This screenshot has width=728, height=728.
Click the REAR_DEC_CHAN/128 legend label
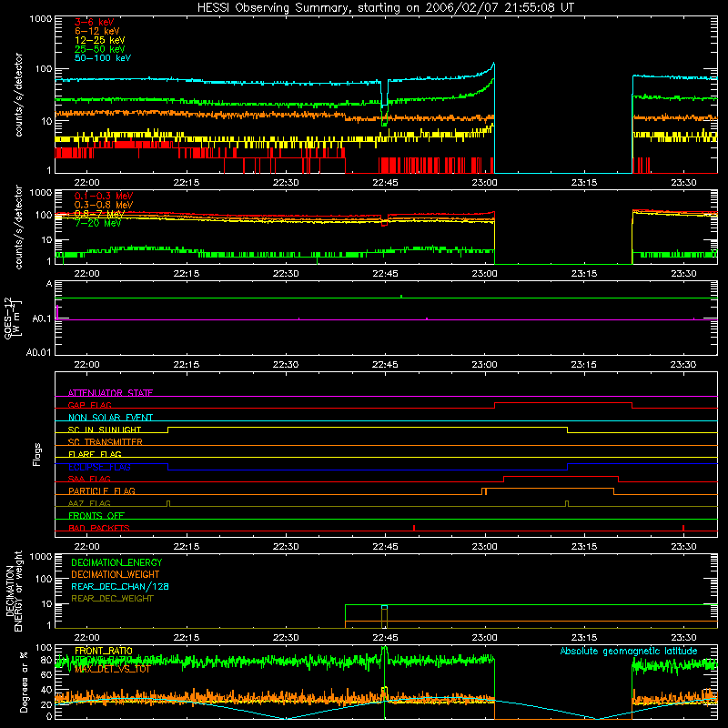(120, 586)
